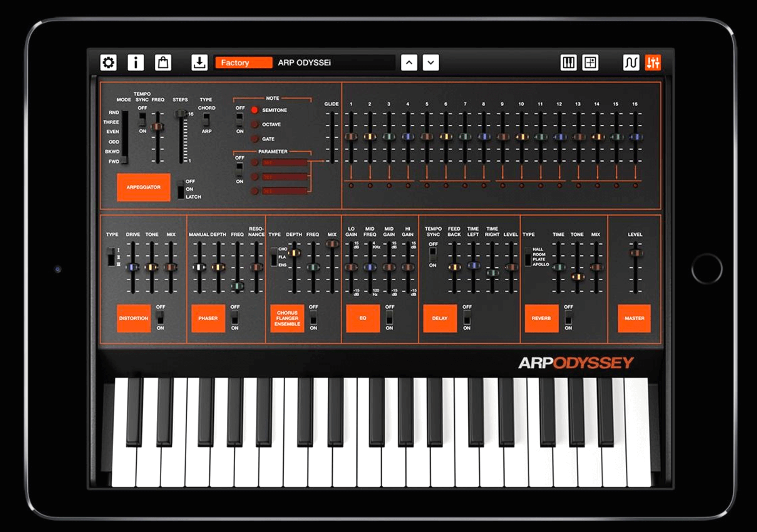This screenshot has height=532, width=757.
Task: Select the effects mixer sliders icon
Action: click(x=653, y=62)
